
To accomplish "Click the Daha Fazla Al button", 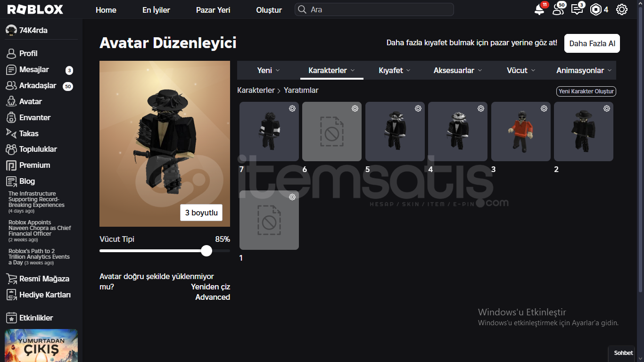I will pyautogui.click(x=592, y=43).
